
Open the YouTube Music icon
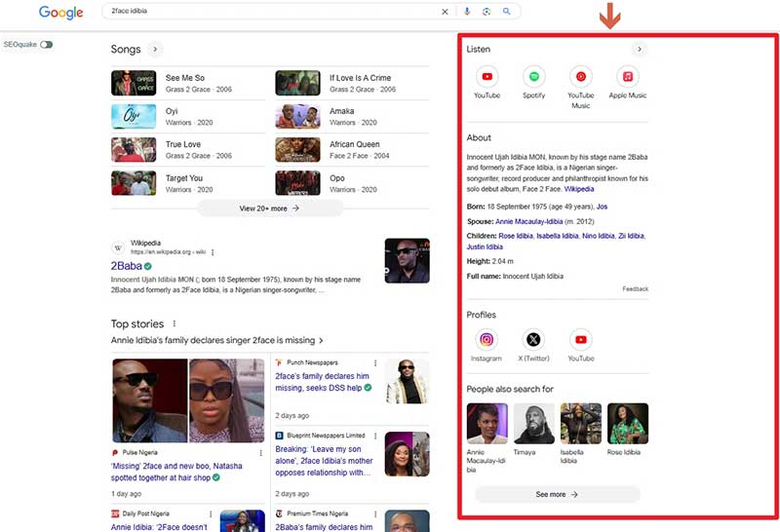pos(580,77)
